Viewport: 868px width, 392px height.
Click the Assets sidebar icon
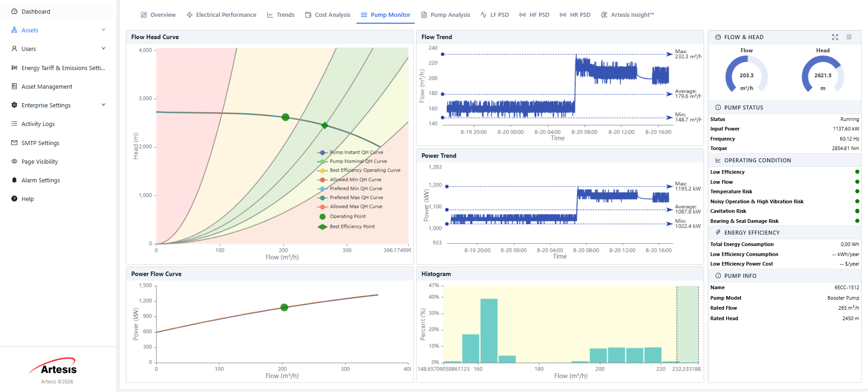(x=14, y=30)
